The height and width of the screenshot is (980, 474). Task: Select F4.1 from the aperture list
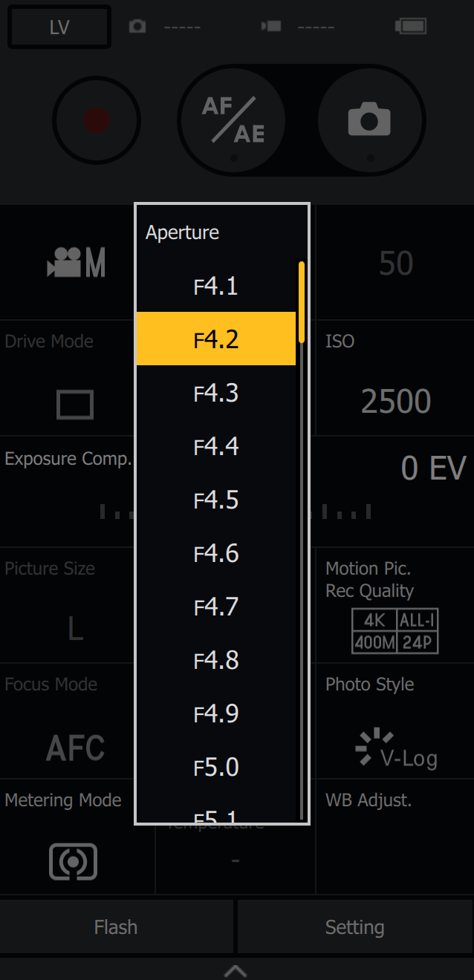pyautogui.click(x=216, y=286)
